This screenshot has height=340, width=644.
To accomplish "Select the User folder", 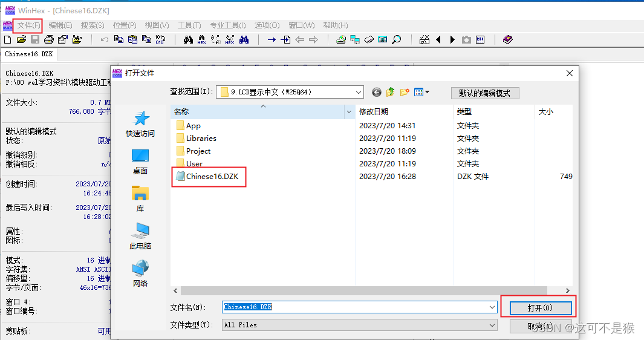I will click(189, 163).
